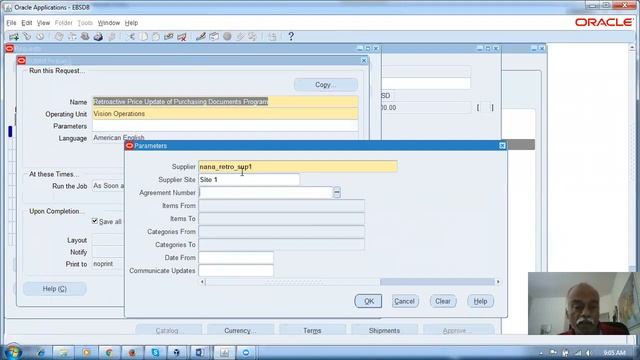Open the View menu

click(43, 23)
